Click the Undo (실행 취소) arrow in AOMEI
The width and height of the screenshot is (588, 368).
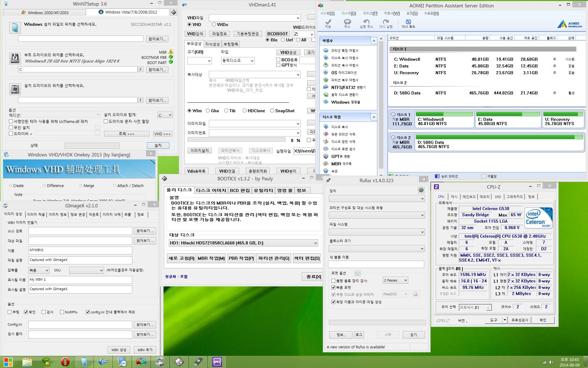[x=366, y=21]
